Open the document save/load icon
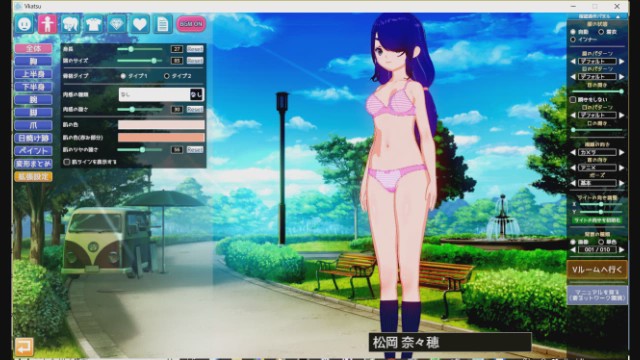The image size is (640, 360). [162, 24]
